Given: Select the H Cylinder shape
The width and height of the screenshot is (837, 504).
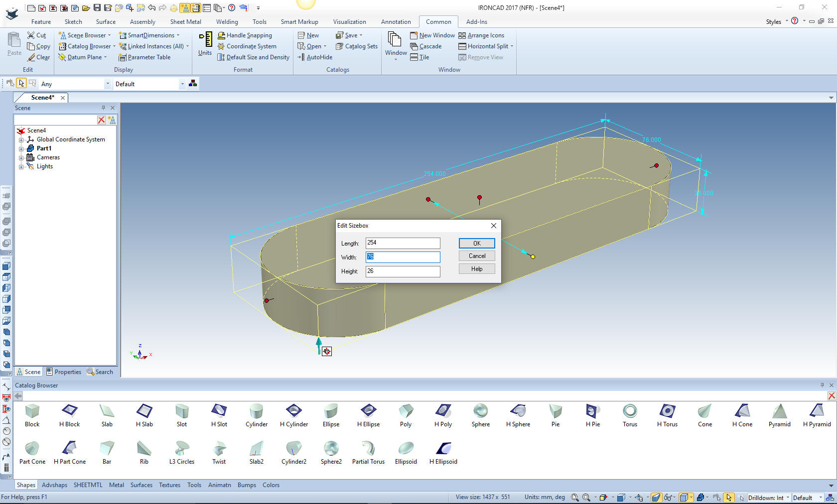Looking at the screenshot, I should 293,415.
